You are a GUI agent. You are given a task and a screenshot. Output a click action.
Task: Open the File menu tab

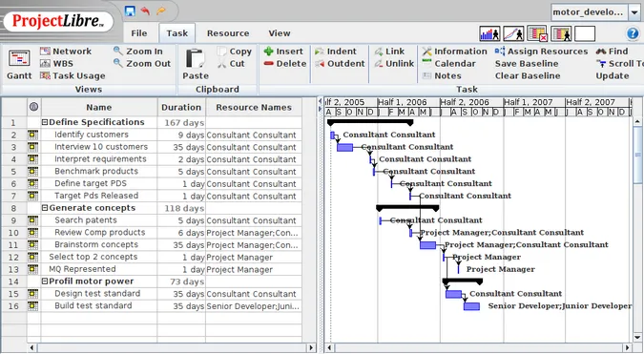[139, 33]
